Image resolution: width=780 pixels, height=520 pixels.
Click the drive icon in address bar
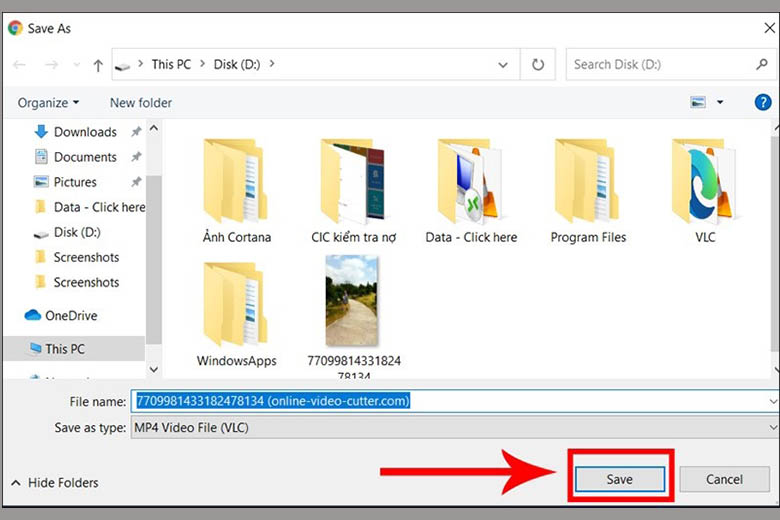pyautogui.click(x=122, y=66)
